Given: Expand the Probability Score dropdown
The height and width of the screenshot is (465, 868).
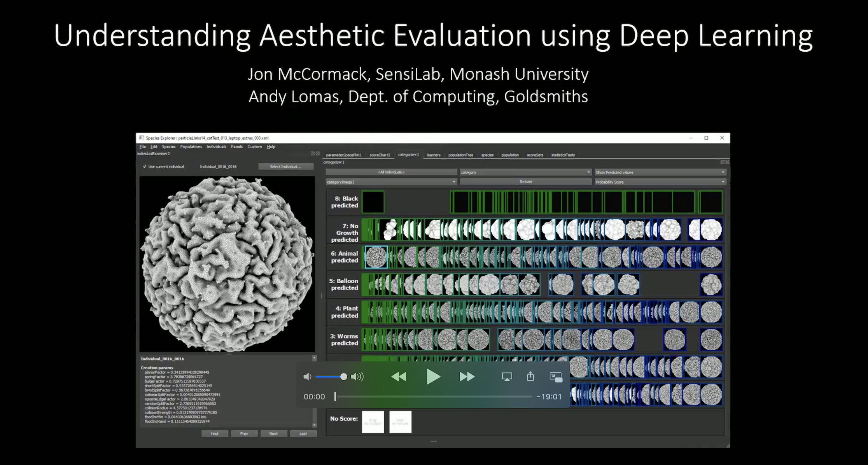Looking at the screenshot, I should [x=660, y=182].
